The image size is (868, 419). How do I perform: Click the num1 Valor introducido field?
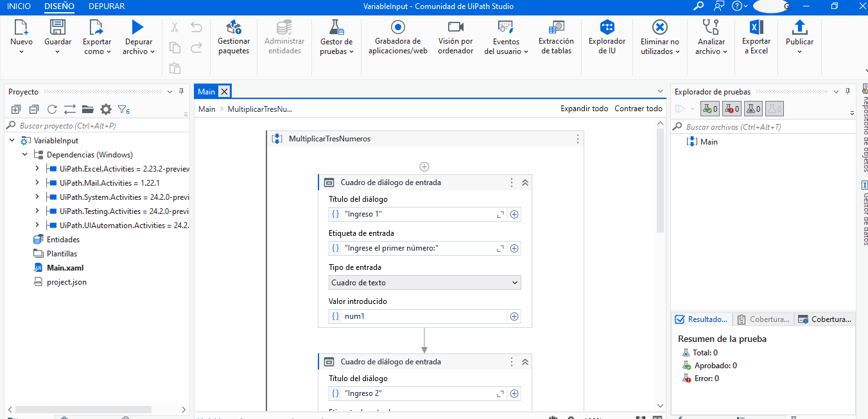coord(418,316)
